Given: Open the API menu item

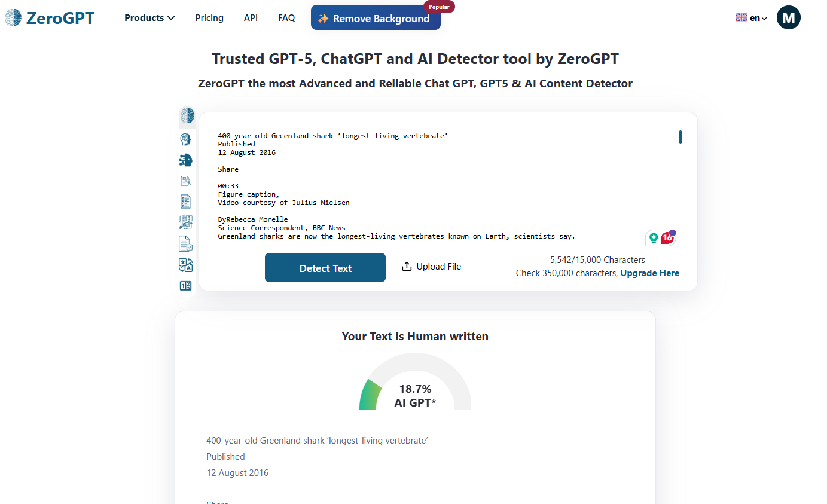Looking at the screenshot, I should [x=251, y=18].
